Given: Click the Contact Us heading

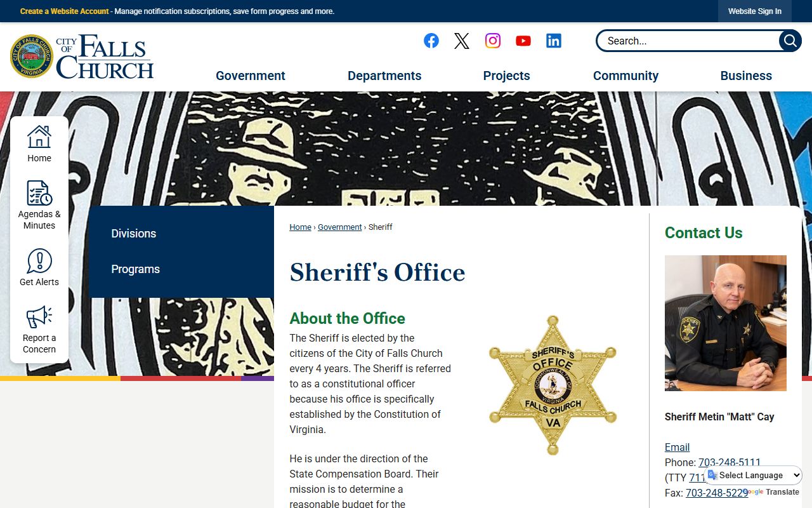Looking at the screenshot, I should pyautogui.click(x=704, y=232).
